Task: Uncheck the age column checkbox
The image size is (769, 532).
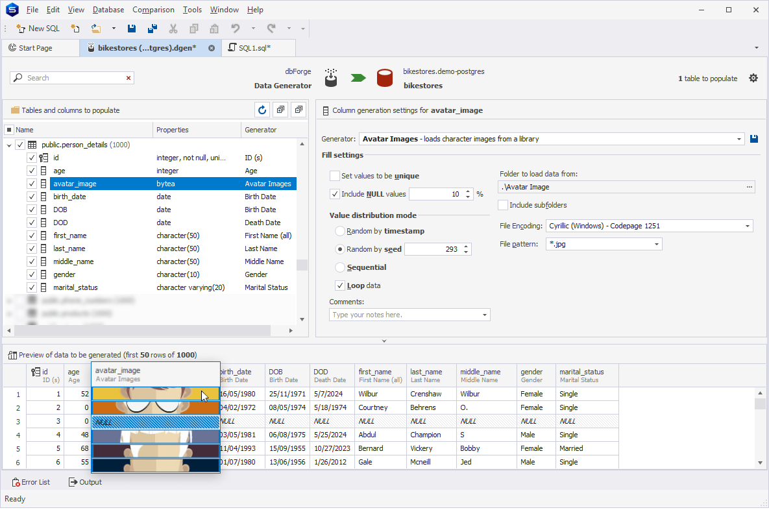Action: tap(32, 171)
